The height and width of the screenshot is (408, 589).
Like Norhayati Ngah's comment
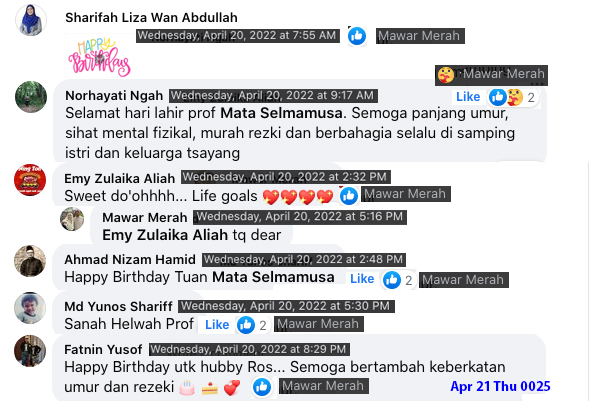click(x=468, y=97)
